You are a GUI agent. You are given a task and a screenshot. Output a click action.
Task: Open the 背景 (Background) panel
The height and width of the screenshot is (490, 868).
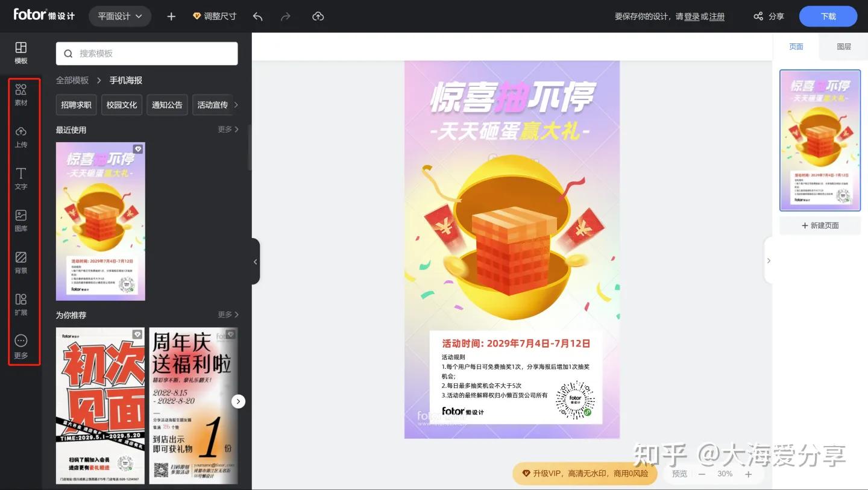21,263
